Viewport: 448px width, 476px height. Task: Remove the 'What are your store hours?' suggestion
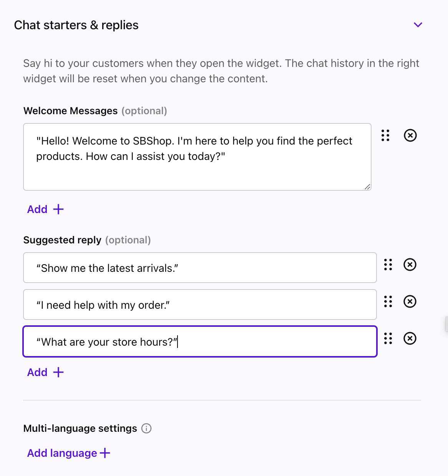(x=411, y=339)
